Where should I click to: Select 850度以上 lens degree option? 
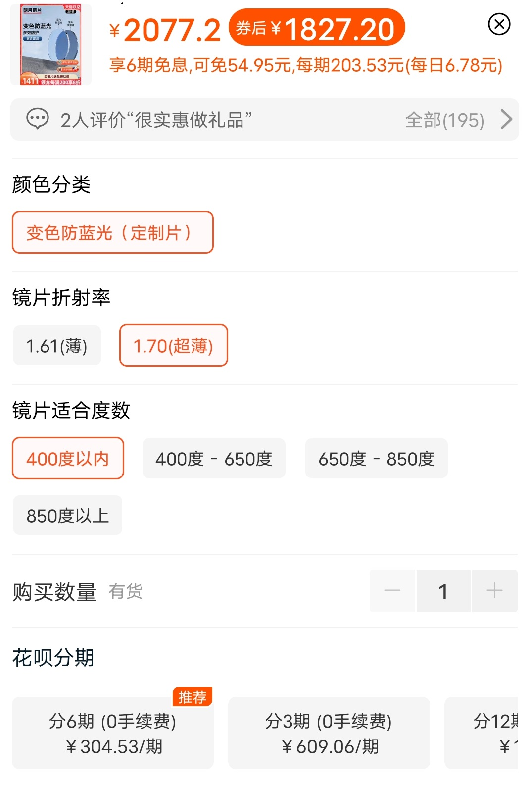point(68,516)
